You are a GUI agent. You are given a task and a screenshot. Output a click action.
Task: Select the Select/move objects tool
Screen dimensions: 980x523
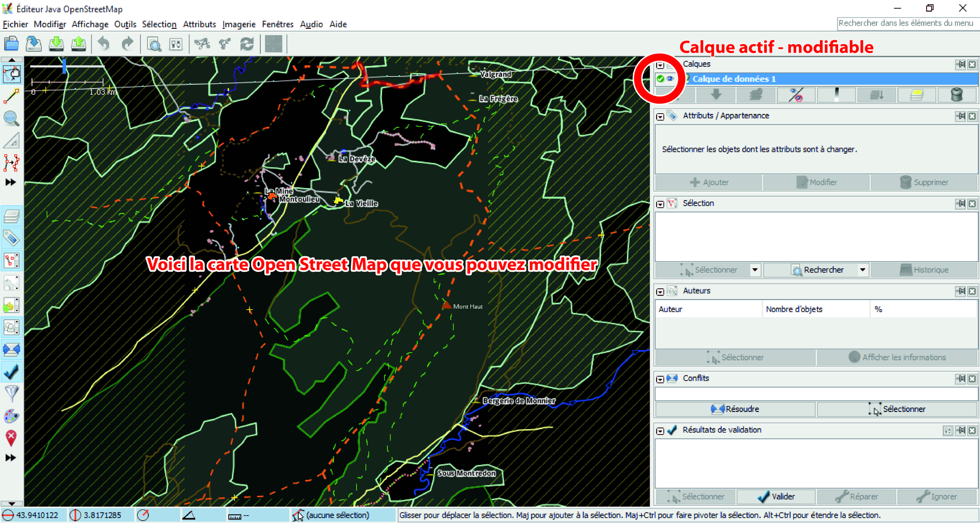coord(11,74)
